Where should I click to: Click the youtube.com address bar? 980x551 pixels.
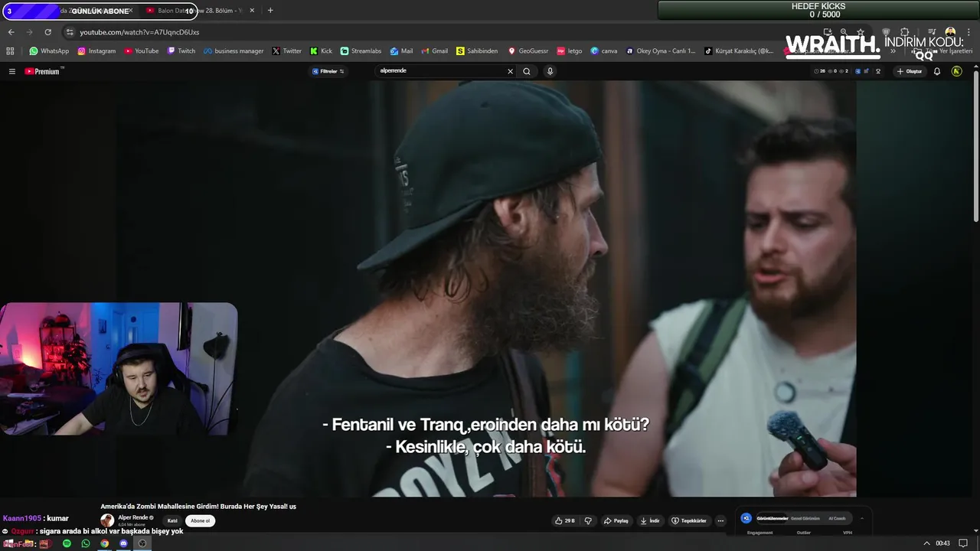click(x=429, y=32)
